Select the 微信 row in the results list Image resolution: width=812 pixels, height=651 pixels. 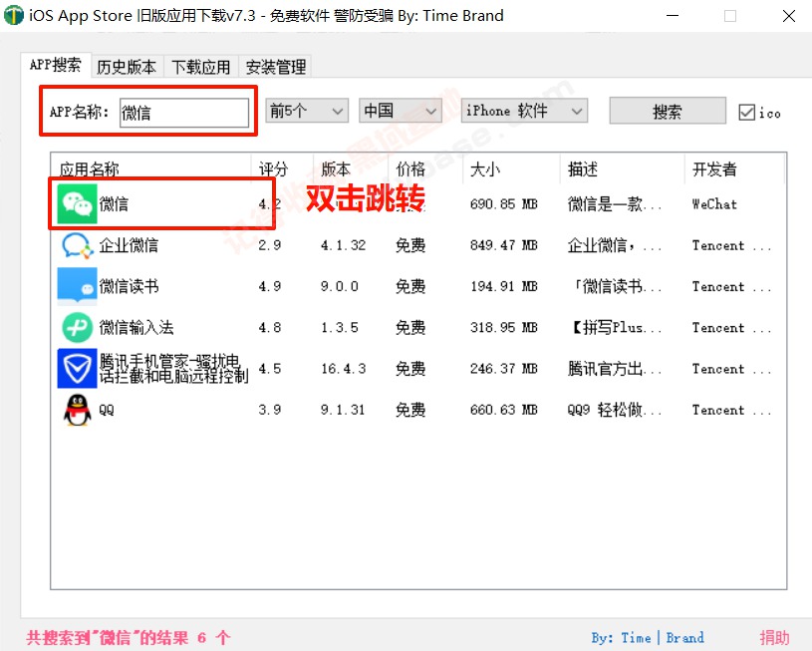[x=159, y=203]
